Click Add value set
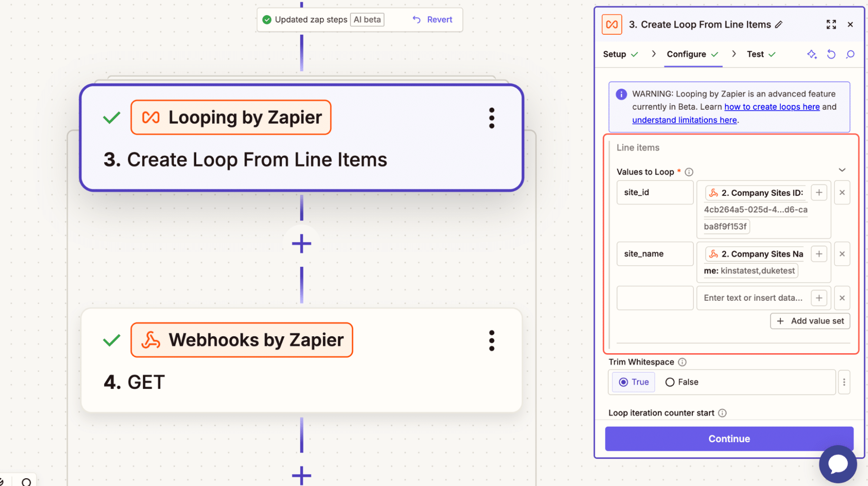 pos(809,321)
